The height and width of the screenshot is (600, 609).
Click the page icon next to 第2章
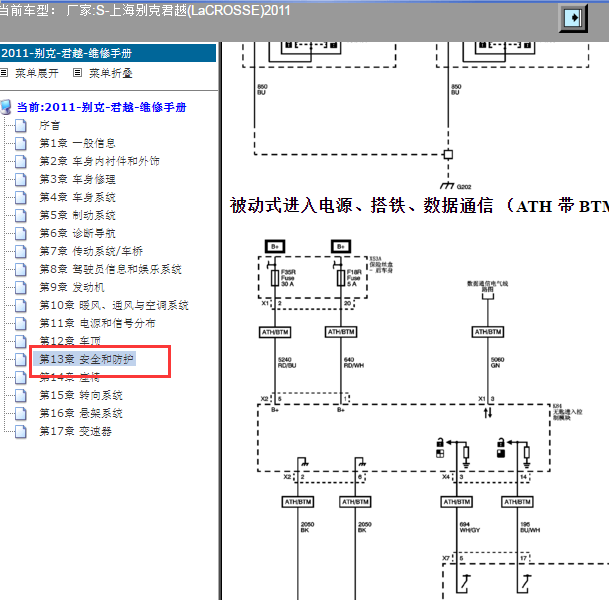21,161
